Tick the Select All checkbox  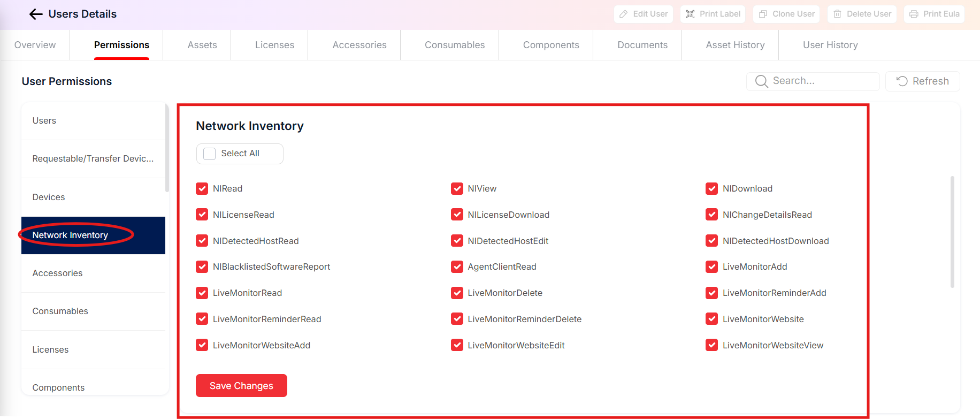(x=210, y=154)
